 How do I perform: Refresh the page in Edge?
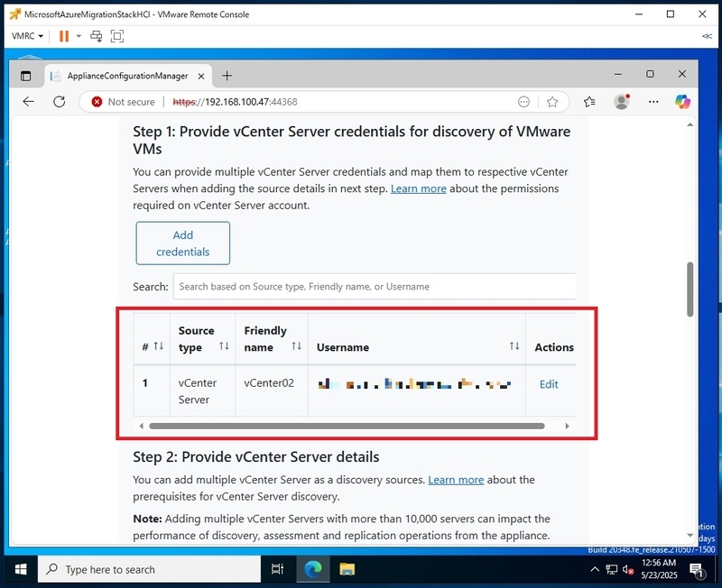tap(60, 102)
